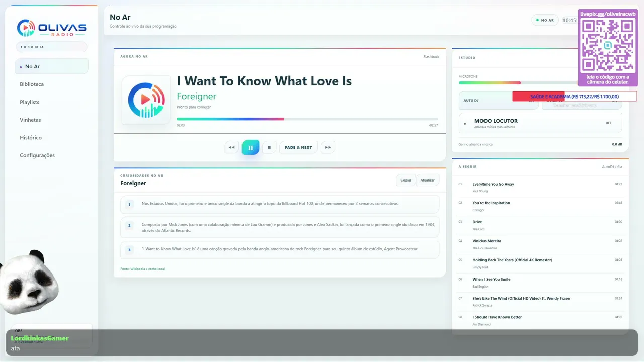
Task: Select queued song She's Like The Wind
Action: (x=540, y=302)
